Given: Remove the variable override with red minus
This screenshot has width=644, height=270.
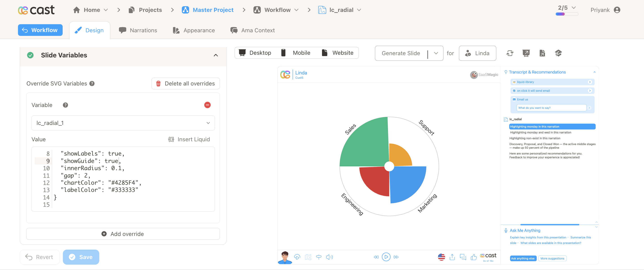Looking at the screenshot, I should pos(207,105).
